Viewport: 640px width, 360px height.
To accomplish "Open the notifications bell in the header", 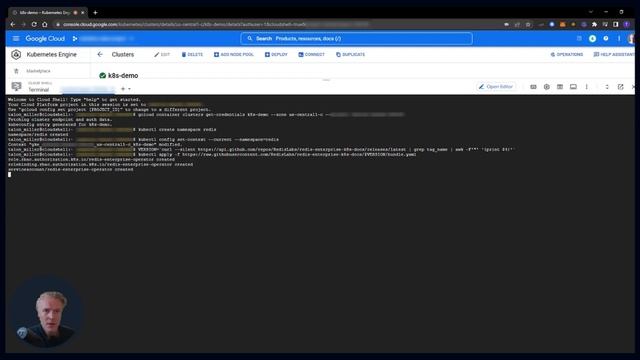I will (x=592, y=38).
